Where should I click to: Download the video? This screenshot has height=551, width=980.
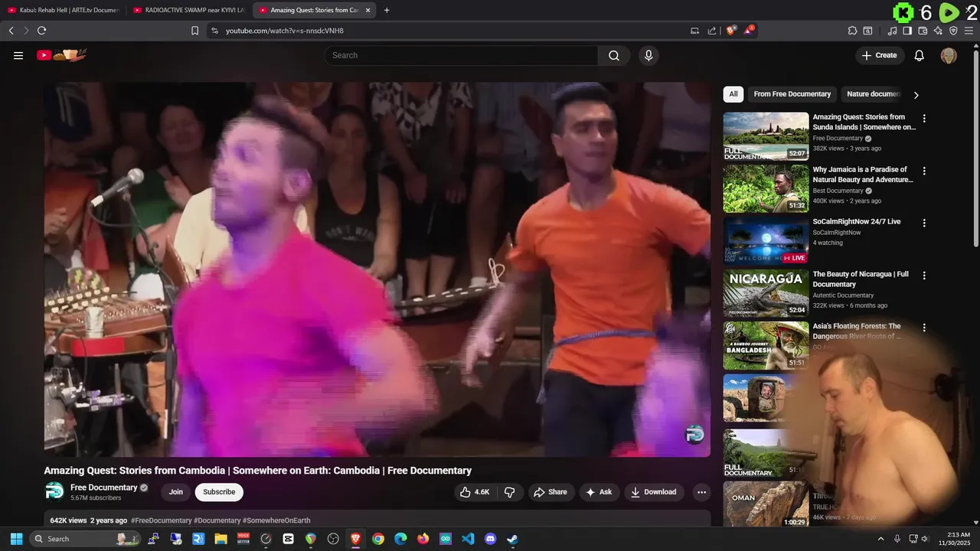click(x=654, y=492)
